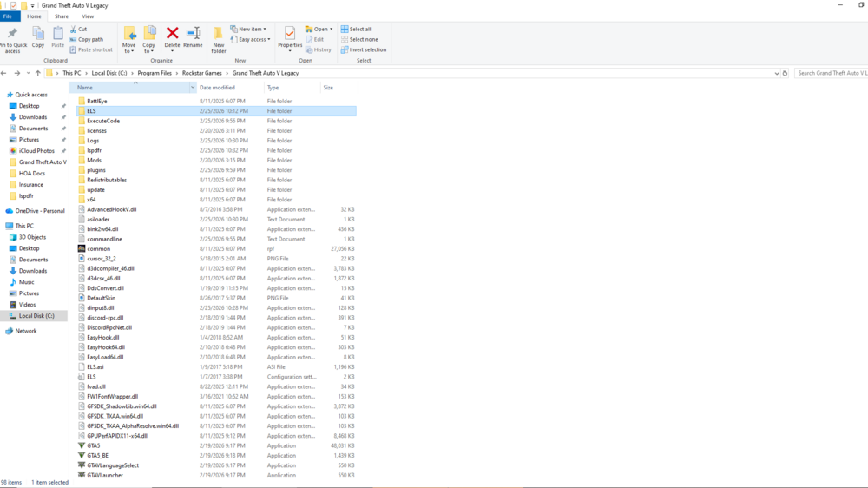Open the File menu tab
Screen dimensions: 868x488
point(8,16)
